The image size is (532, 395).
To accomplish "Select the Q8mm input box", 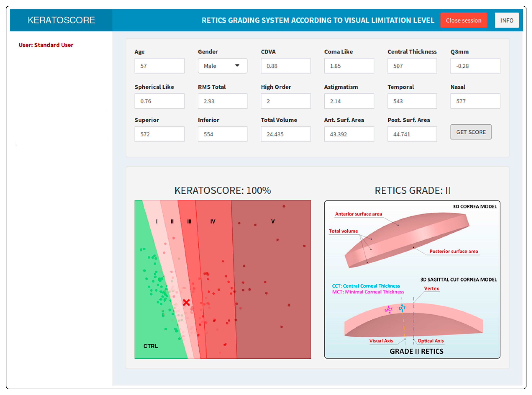I will pyautogui.click(x=475, y=66).
